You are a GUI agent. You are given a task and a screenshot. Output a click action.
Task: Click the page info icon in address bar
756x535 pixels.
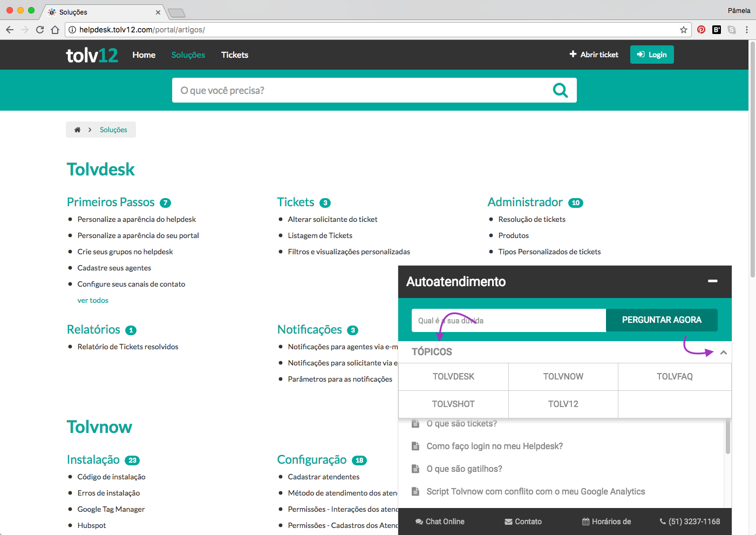tap(72, 30)
